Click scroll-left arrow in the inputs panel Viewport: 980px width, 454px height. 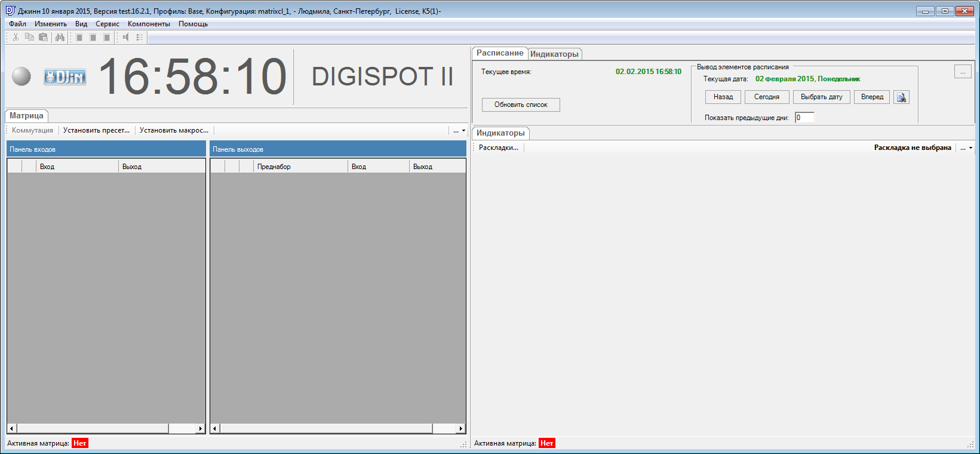[12, 428]
